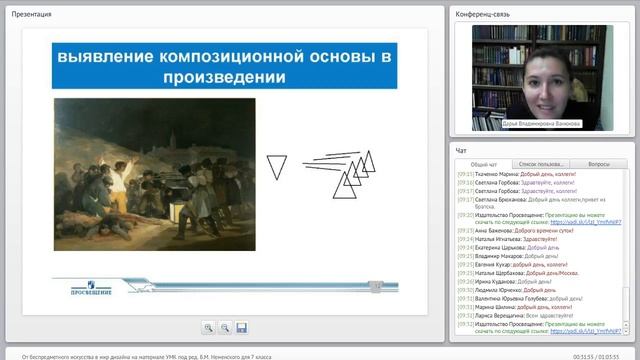Click the chat scrollbar thumb
The width and height of the screenshot is (640, 360).
point(626,304)
